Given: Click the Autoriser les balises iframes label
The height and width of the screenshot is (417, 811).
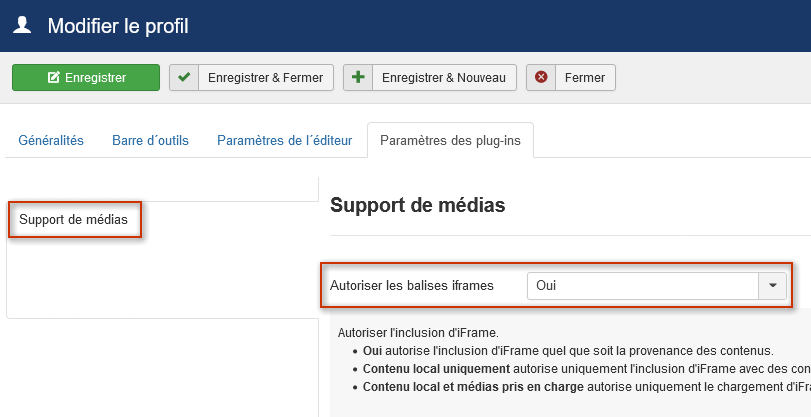Looking at the screenshot, I should click(412, 286).
